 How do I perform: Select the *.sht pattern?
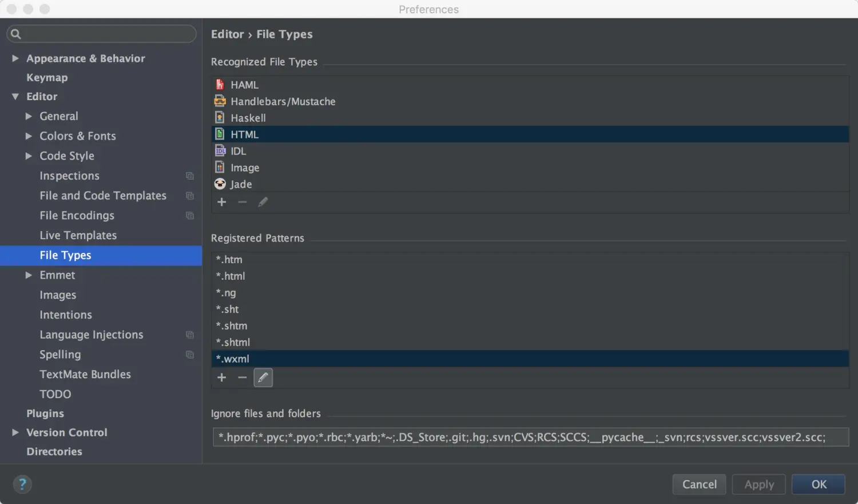[x=530, y=309]
